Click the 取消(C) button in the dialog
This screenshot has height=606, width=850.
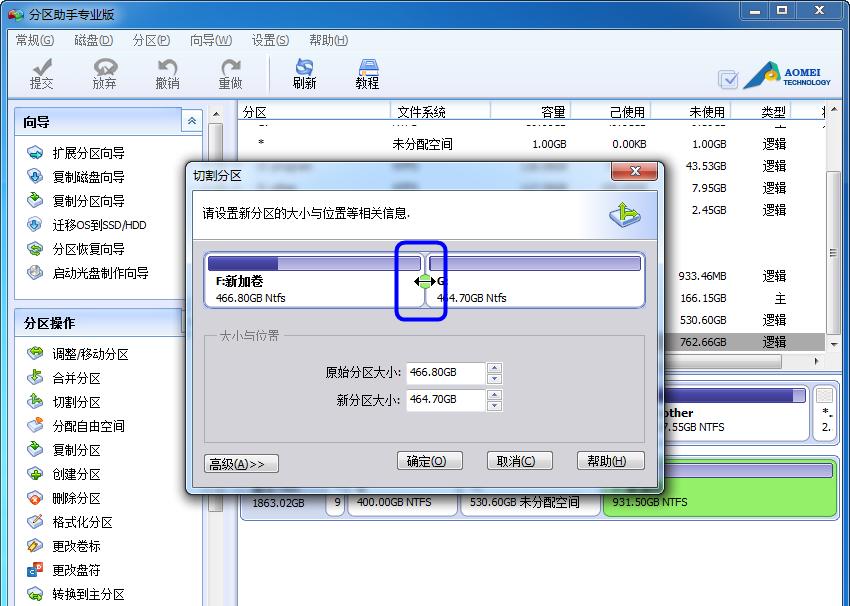coord(519,461)
